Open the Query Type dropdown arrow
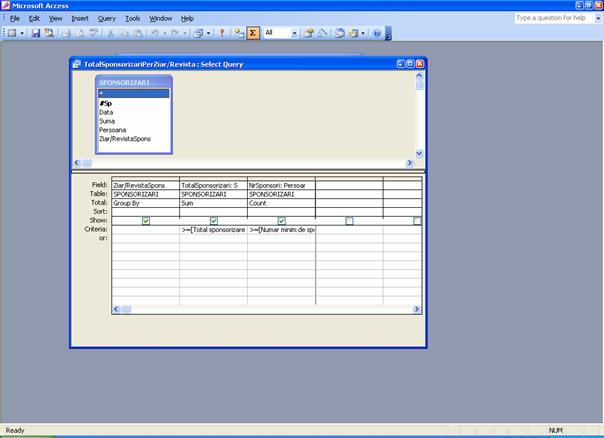The image size is (604, 438). tap(206, 33)
